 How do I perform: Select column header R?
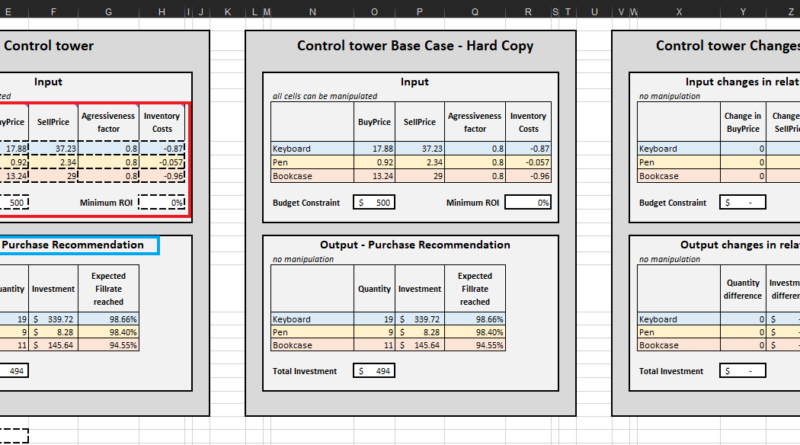point(528,12)
